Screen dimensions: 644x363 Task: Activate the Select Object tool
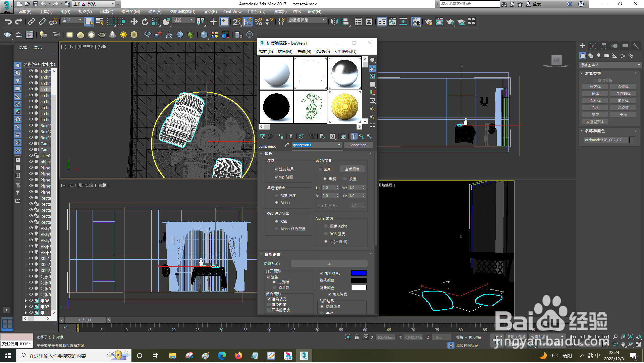click(x=89, y=22)
